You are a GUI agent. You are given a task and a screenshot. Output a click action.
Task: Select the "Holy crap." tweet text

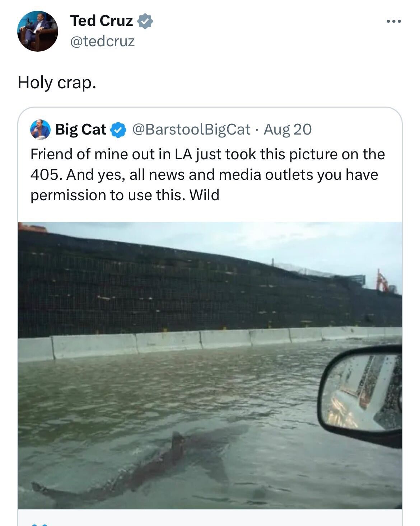click(57, 83)
